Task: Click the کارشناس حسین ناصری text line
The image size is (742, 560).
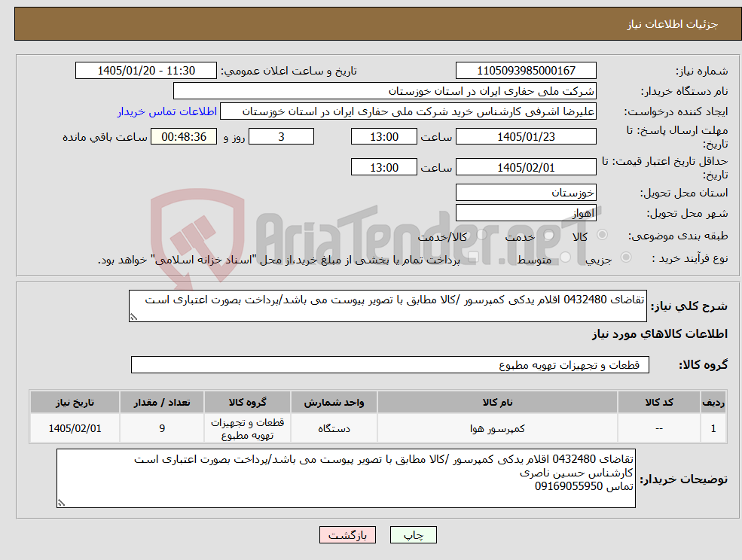Action: [576, 473]
